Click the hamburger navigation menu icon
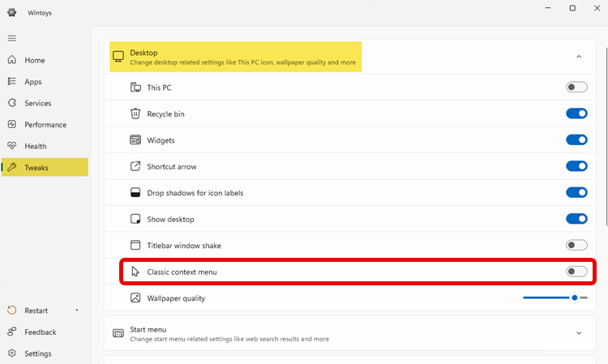608x364 pixels. (x=11, y=38)
